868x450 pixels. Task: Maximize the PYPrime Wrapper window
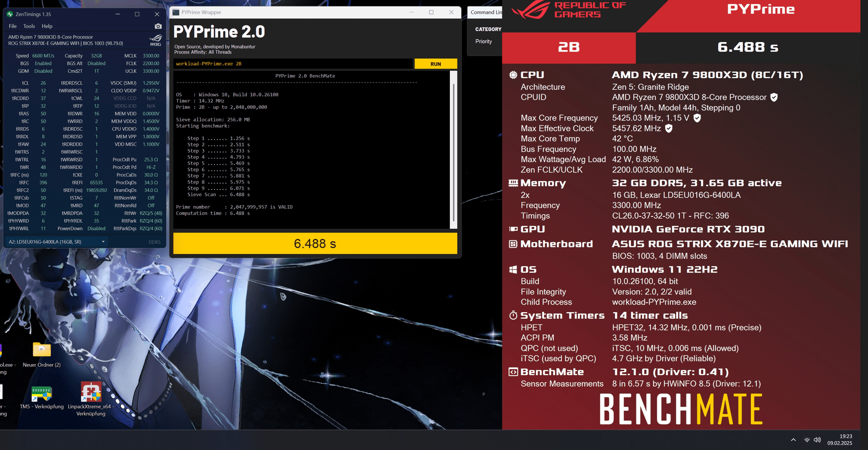[431, 12]
